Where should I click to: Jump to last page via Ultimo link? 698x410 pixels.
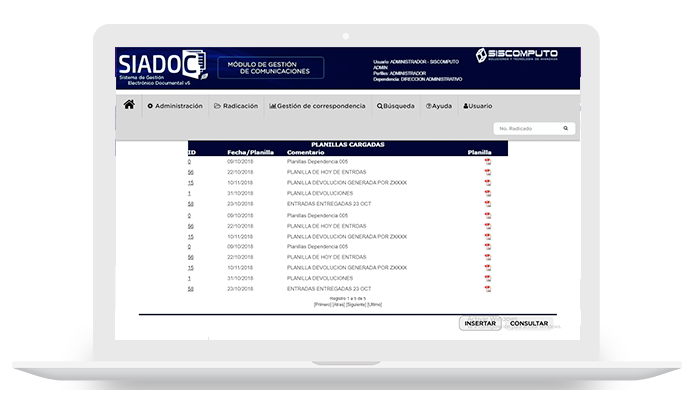(374, 304)
